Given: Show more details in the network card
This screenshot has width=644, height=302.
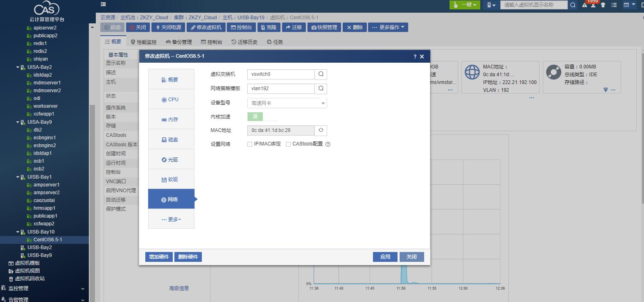Looking at the screenshot, I should (x=531, y=98).
